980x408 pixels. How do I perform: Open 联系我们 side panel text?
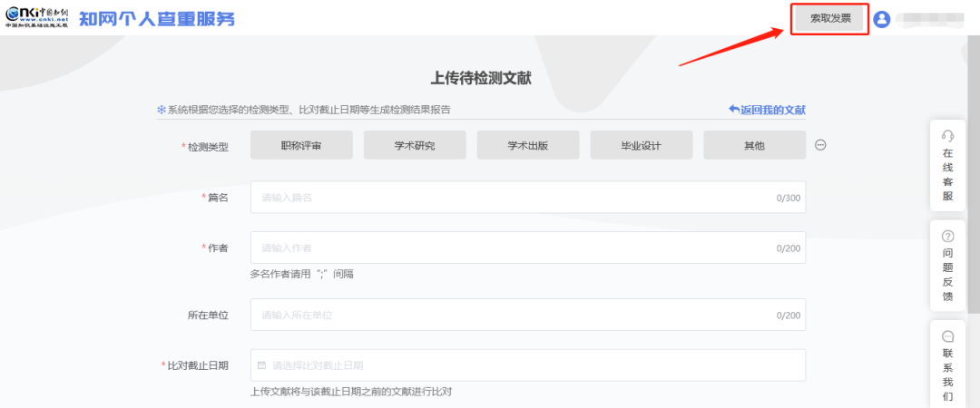point(947,374)
